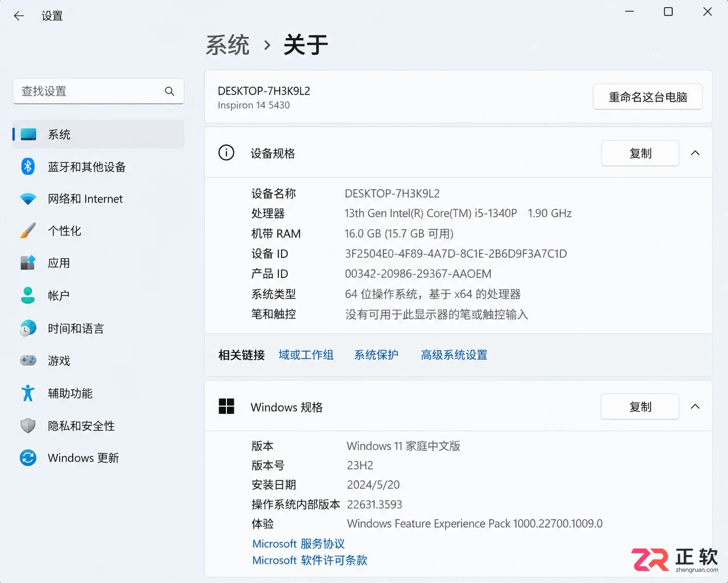The width and height of the screenshot is (728, 583).
Task: Collapse the 设备规格 section chevron
Action: [695, 153]
